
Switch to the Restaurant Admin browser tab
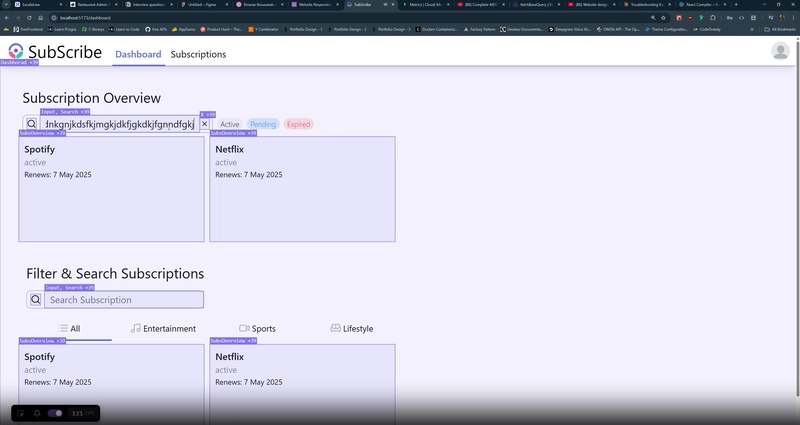(x=92, y=5)
